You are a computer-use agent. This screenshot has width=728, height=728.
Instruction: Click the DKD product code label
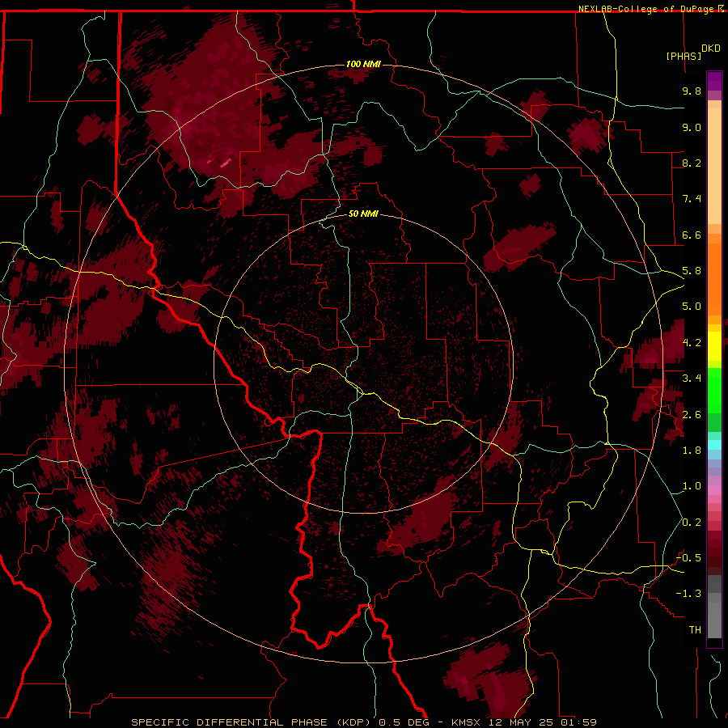pyautogui.click(x=711, y=48)
